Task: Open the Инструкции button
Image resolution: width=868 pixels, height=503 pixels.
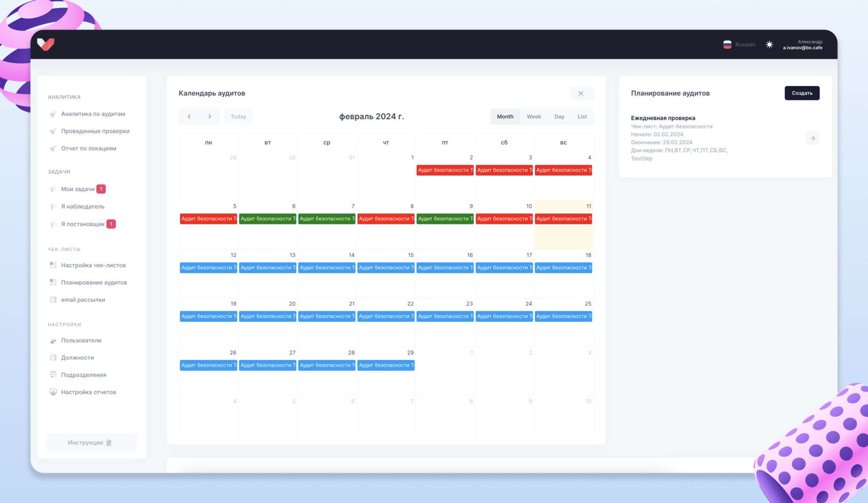Action: tap(92, 443)
